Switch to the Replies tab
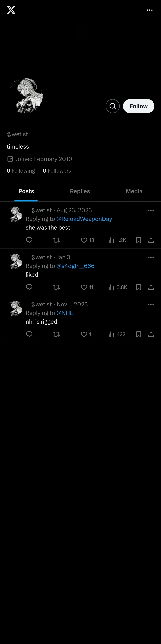The width and height of the screenshot is (161, 644). (x=80, y=191)
